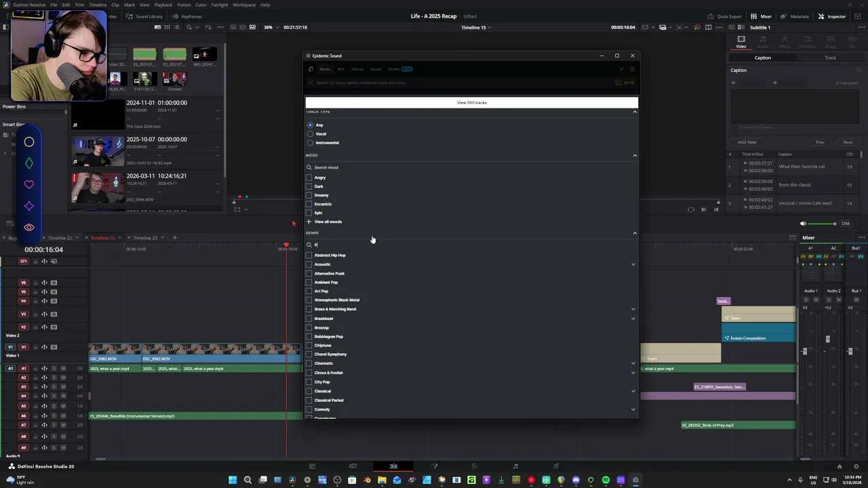The width and height of the screenshot is (868, 488).
Task: Click the DIM button above Mixer
Action: [x=845, y=224]
